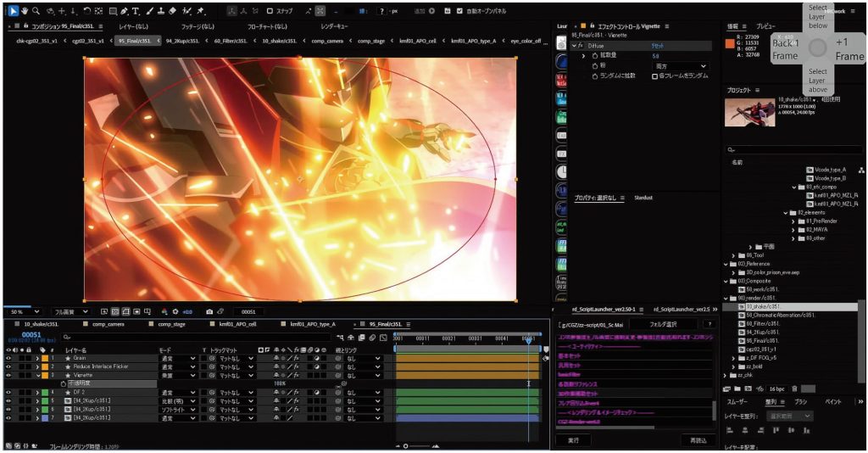Open the blend mode dropdown for Grain layer
868x453 pixels.
[178, 358]
